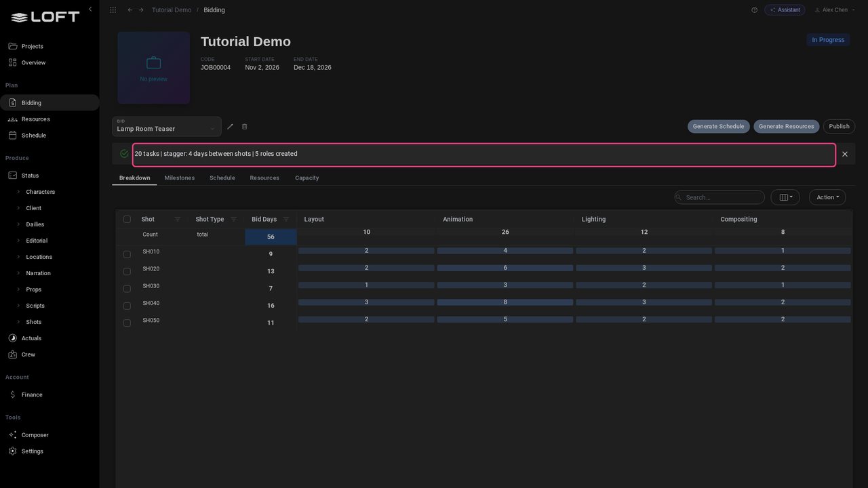Navigate back with the left arrow

pos(130,10)
